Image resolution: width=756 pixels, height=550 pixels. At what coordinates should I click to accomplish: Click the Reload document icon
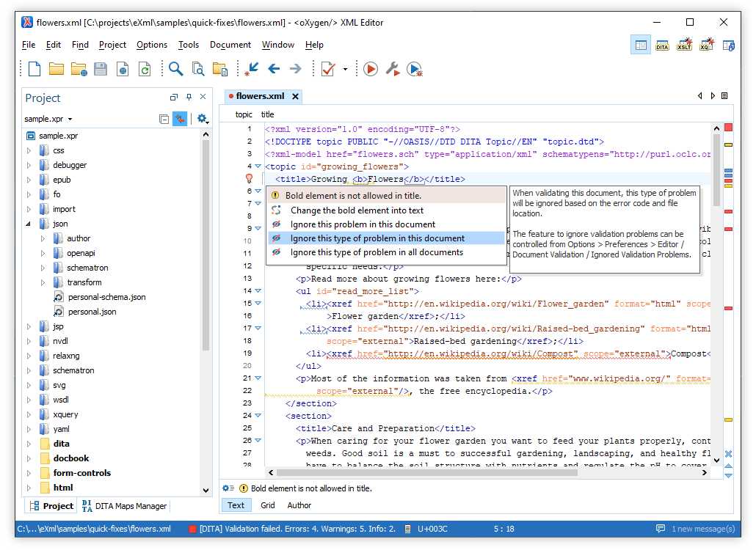145,69
